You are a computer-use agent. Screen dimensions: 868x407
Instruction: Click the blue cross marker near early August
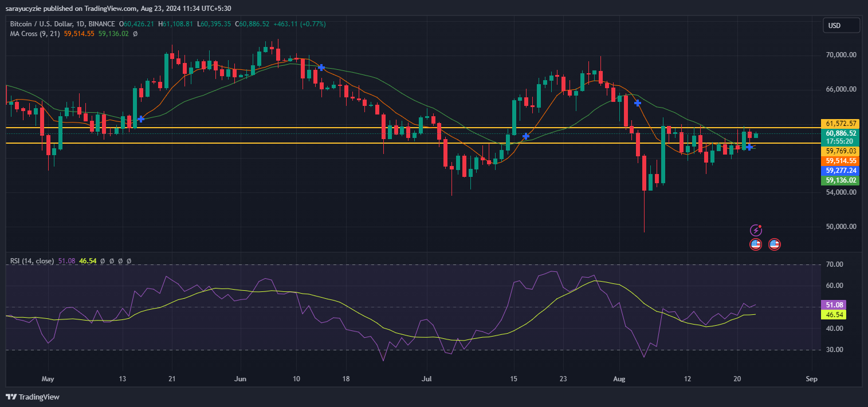[x=637, y=103]
